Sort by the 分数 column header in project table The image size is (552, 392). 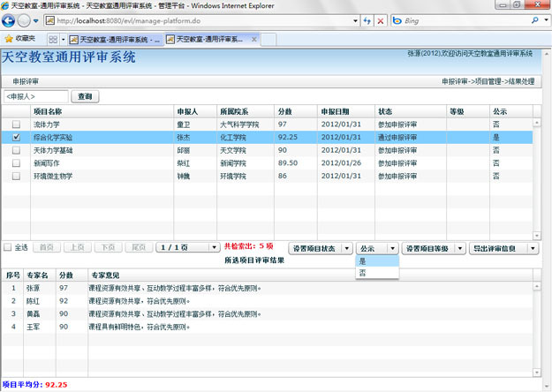[x=296, y=111]
